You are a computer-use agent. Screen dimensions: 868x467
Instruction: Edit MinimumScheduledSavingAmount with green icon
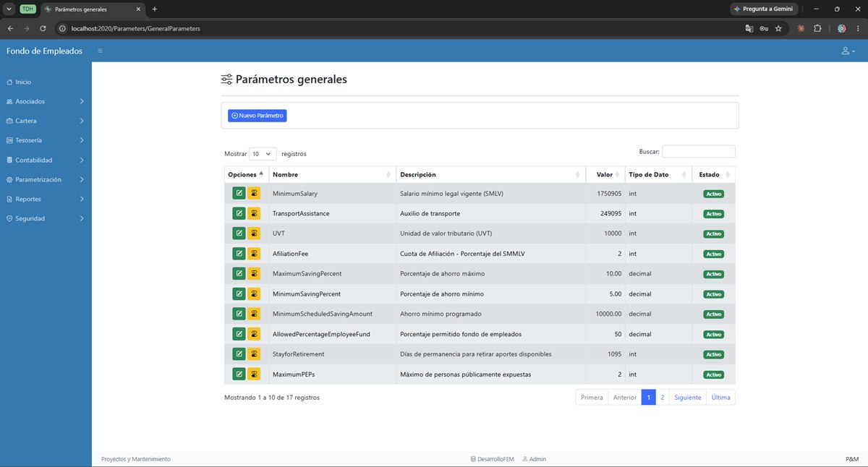(239, 314)
